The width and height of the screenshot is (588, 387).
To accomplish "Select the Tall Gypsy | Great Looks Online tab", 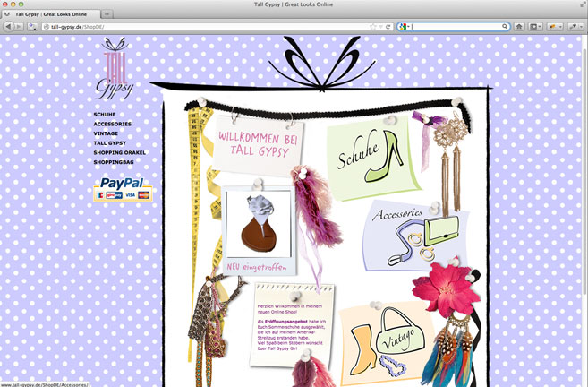I will [x=51, y=14].
